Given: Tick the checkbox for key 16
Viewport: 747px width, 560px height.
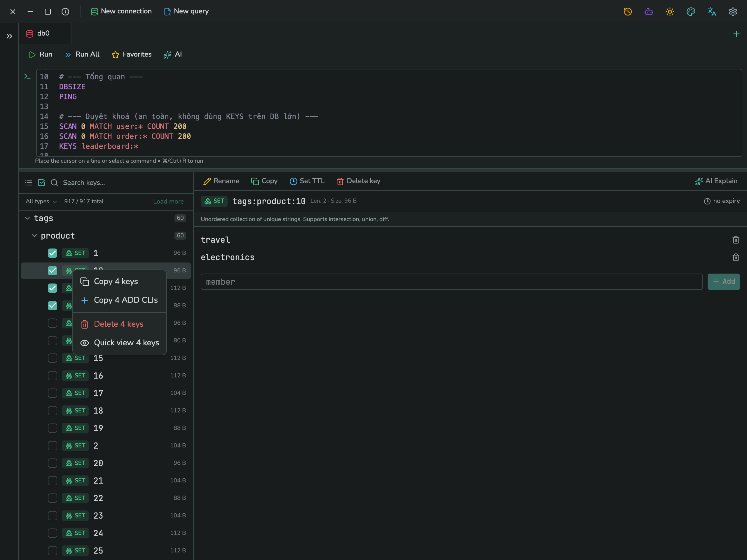Looking at the screenshot, I should pyautogui.click(x=52, y=375).
